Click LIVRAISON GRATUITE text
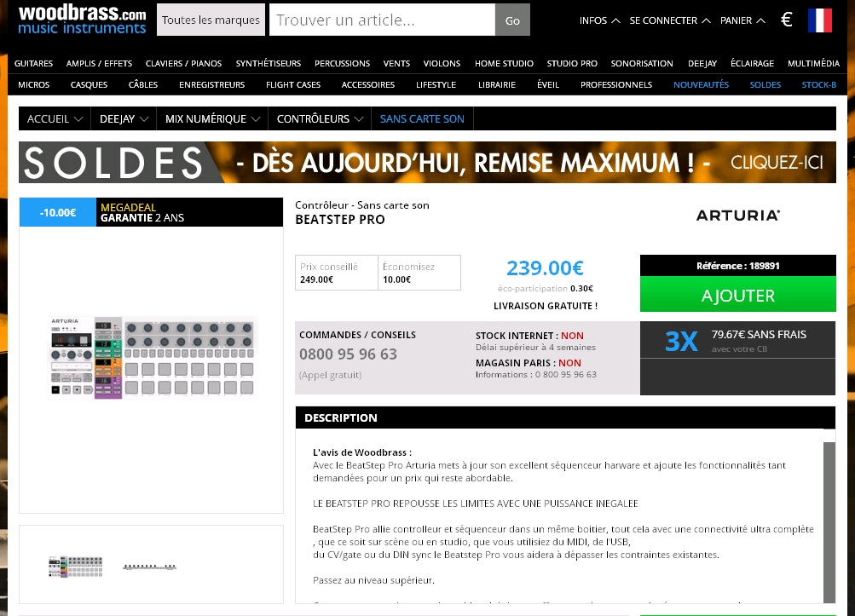This screenshot has width=855, height=616. click(x=546, y=306)
